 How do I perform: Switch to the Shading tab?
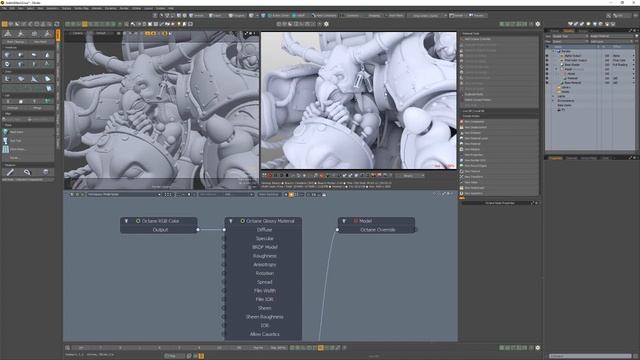tap(569, 31)
